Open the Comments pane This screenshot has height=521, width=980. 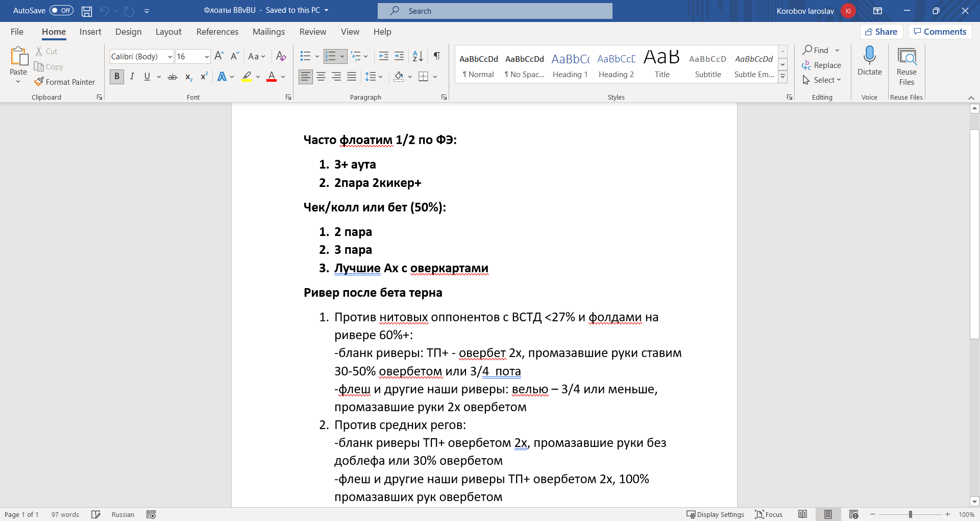pos(940,32)
